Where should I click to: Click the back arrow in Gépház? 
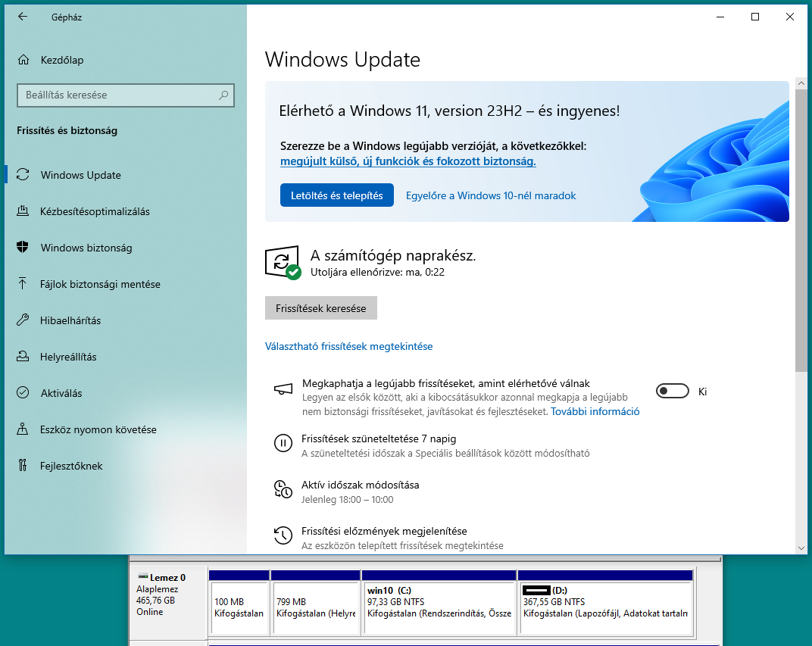22,17
